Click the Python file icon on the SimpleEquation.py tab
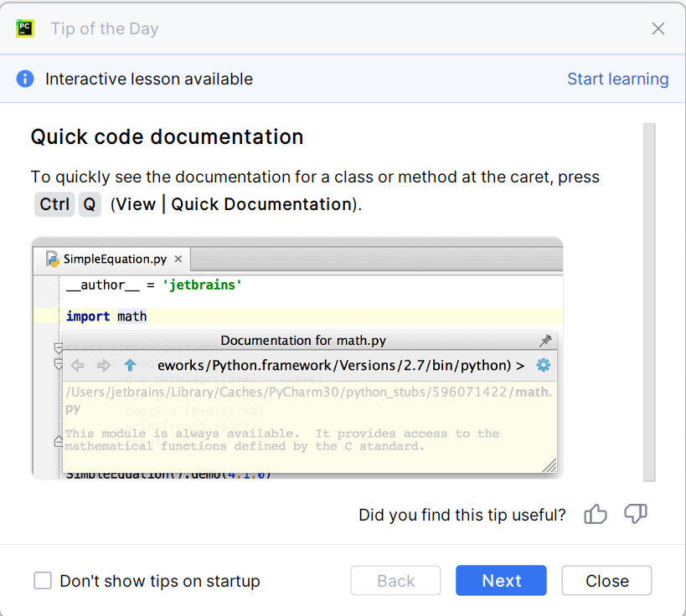 pyautogui.click(x=53, y=259)
